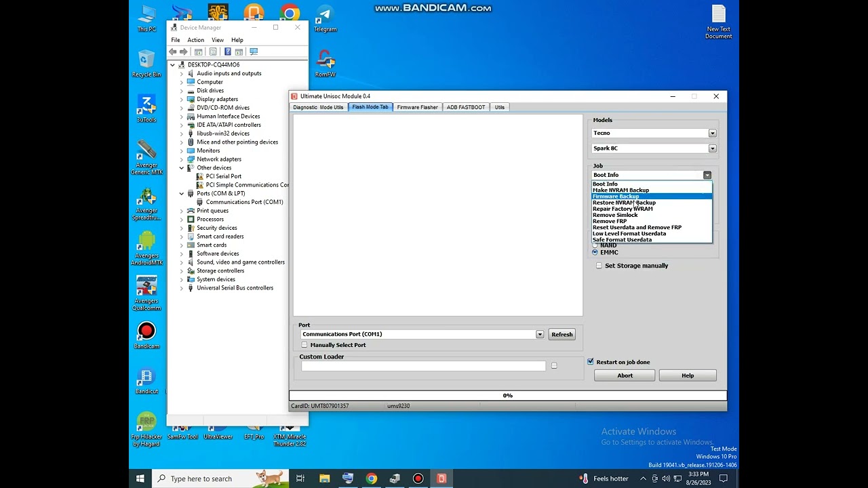Click the monitor scan icon in Device Manager toolbar
The width and height of the screenshot is (868, 488).
(x=254, y=52)
